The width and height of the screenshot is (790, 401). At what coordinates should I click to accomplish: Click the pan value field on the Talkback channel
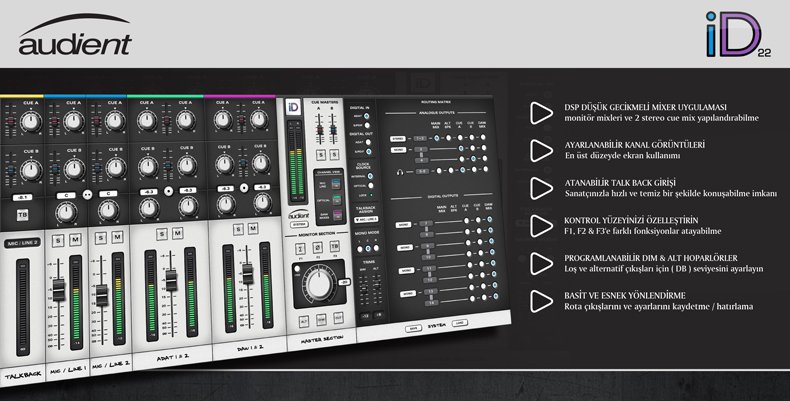[x=22, y=197]
